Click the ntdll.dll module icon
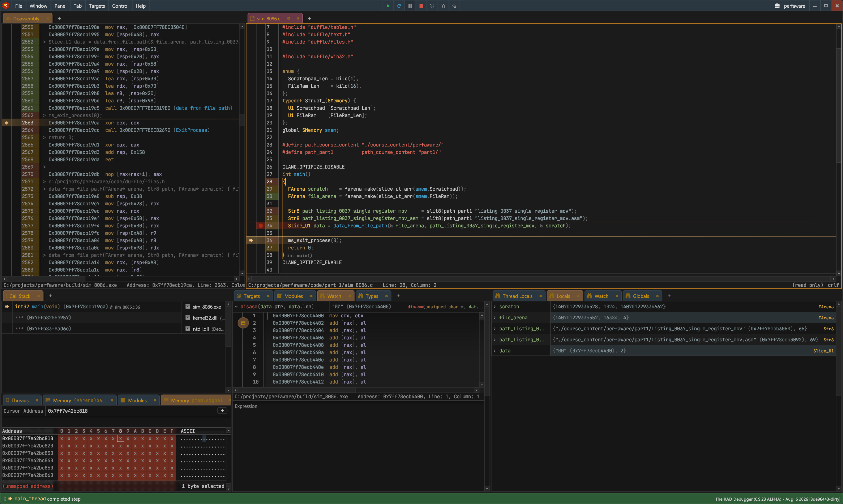This screenshot has width=843, height=504. coord(187,329)
